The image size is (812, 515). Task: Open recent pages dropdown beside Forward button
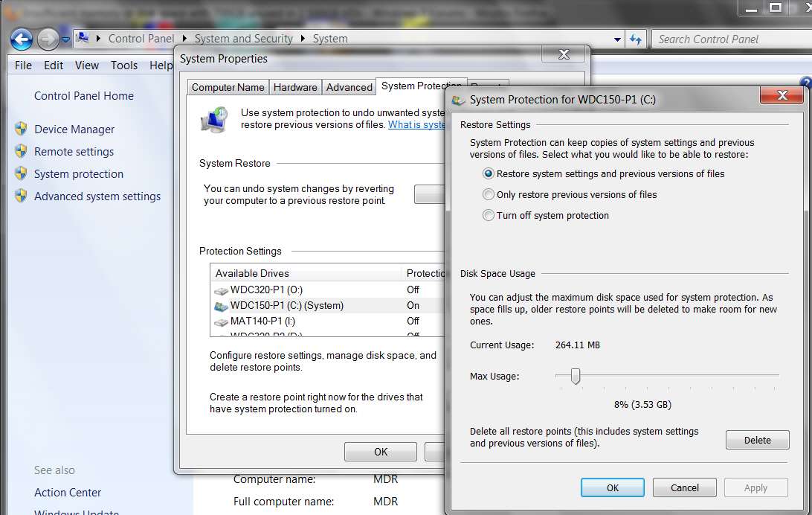coord(65,39)
